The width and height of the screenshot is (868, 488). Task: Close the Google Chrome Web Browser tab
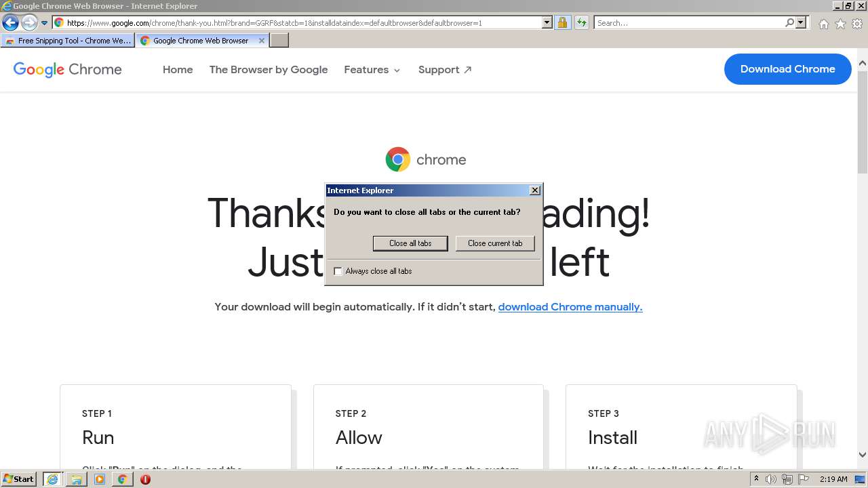click(262, 41)
